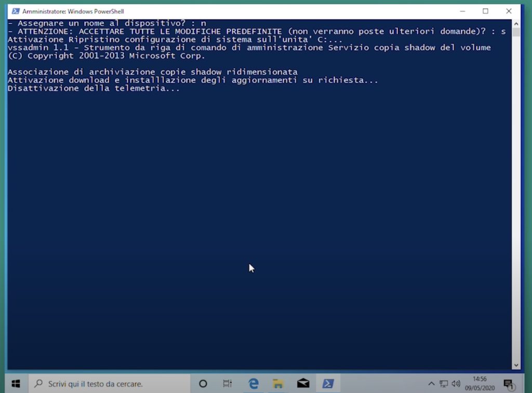Open the Windows Start menu
532x393 pixels.
click(x=16, y=384)
